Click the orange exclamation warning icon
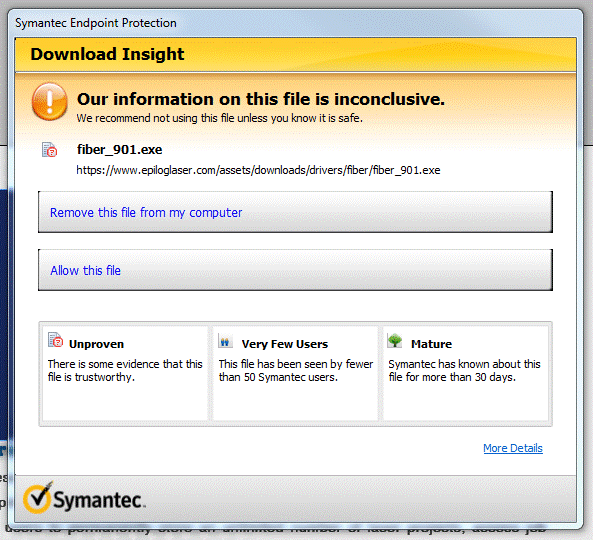 (x=50, y=101)
